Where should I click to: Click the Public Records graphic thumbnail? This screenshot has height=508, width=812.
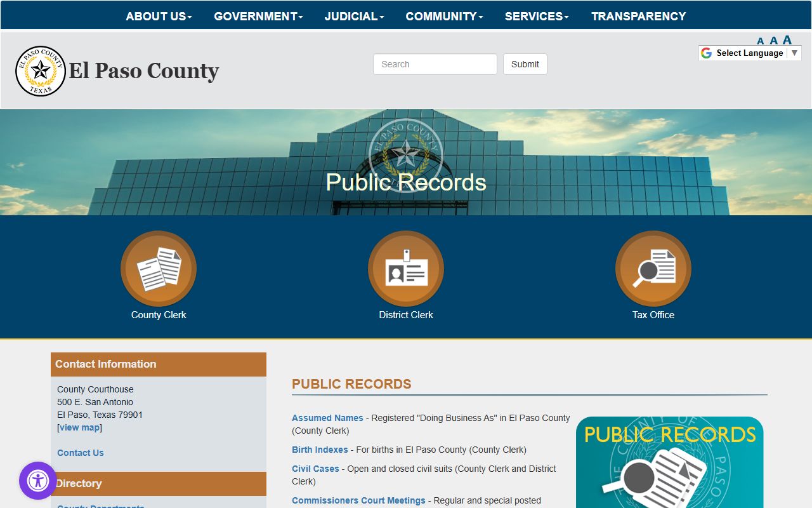[x=670, y=462]
